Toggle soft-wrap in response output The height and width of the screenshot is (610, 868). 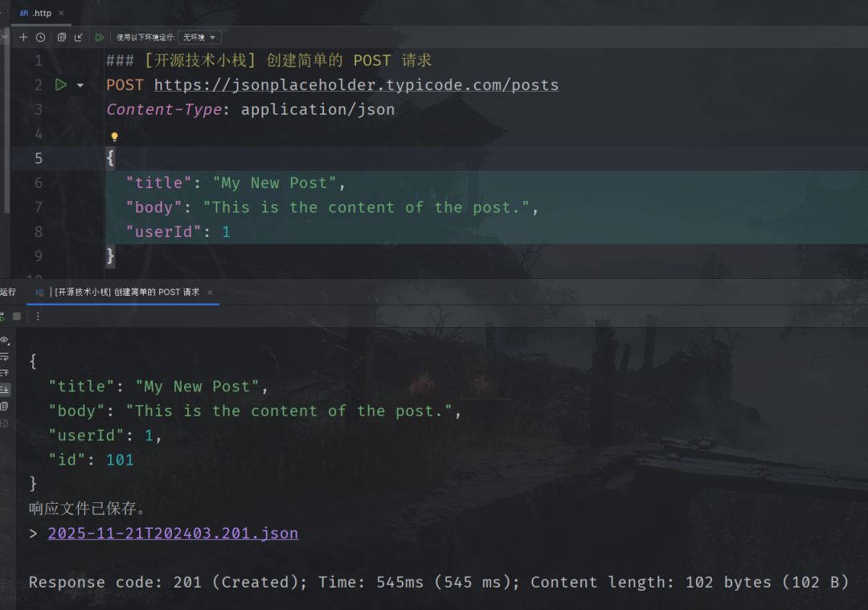coord(5,357)
